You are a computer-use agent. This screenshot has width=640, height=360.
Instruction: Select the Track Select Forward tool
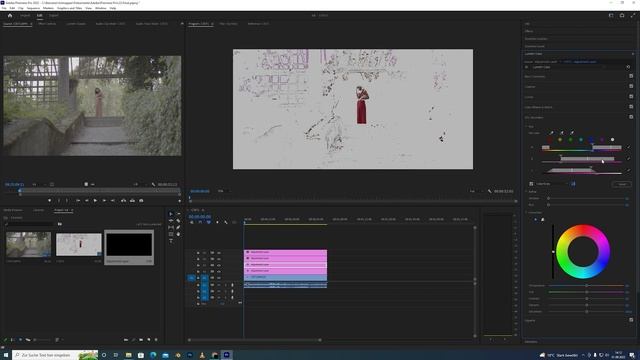178,214
